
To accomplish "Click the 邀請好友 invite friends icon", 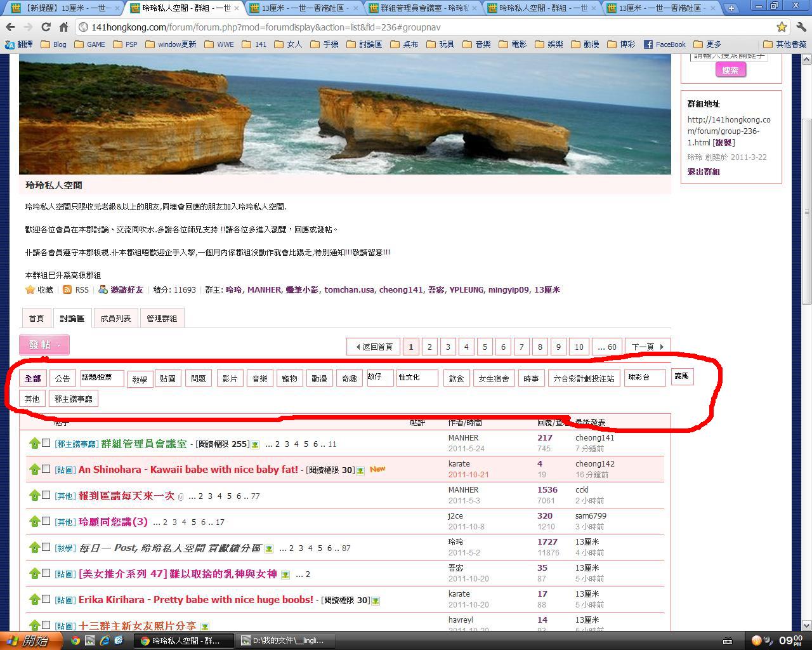I will (x=103, y=289).
